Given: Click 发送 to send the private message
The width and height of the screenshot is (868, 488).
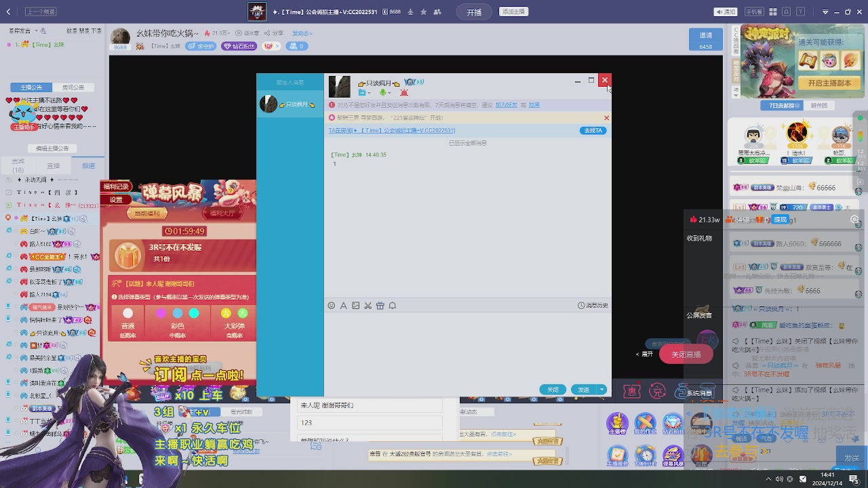Looking at the screenshot, I should [583, 390].
